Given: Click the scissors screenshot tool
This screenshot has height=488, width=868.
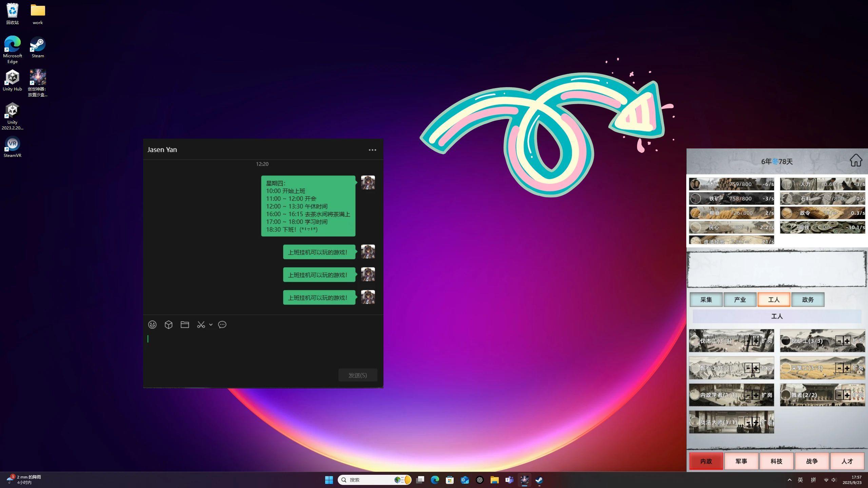Looking at the screenshot, I should (201, 325).
